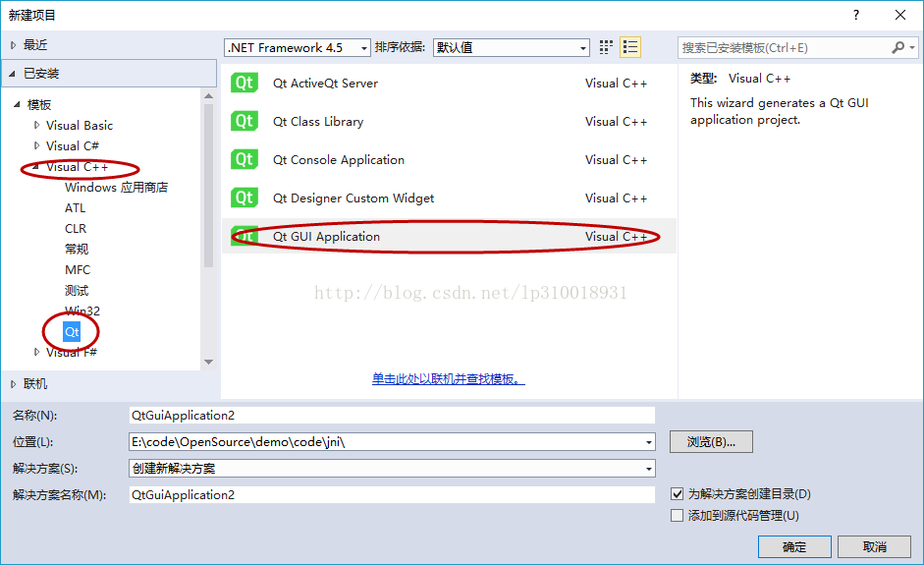The width and height of the screenshot is (924, 565).
Task: Expand the Visual Basic tree node
Action: point(36,125)
